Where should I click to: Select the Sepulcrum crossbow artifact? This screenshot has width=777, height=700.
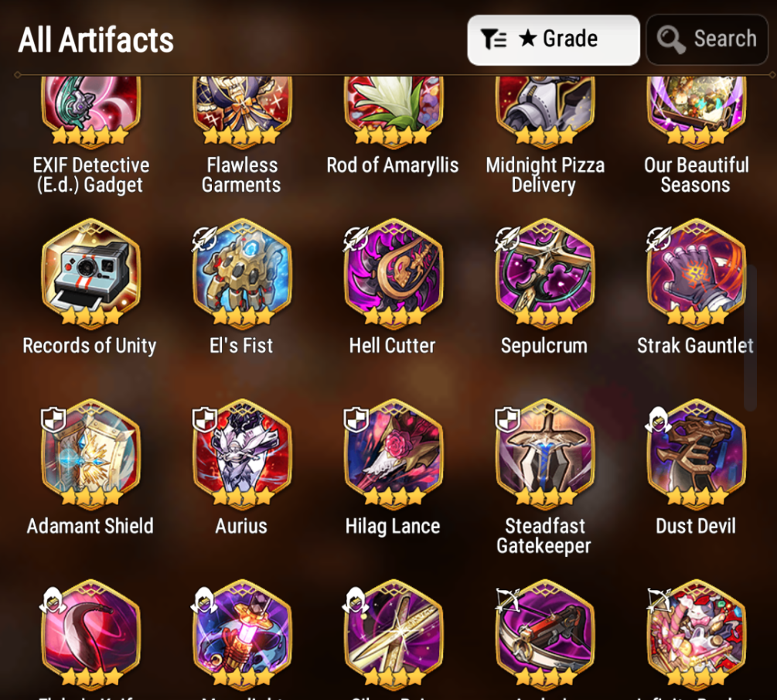click(544, 274)
